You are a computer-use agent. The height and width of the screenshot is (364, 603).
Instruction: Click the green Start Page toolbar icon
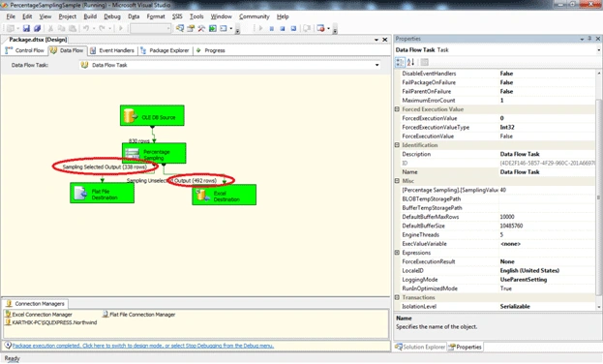tap(212, 28)
